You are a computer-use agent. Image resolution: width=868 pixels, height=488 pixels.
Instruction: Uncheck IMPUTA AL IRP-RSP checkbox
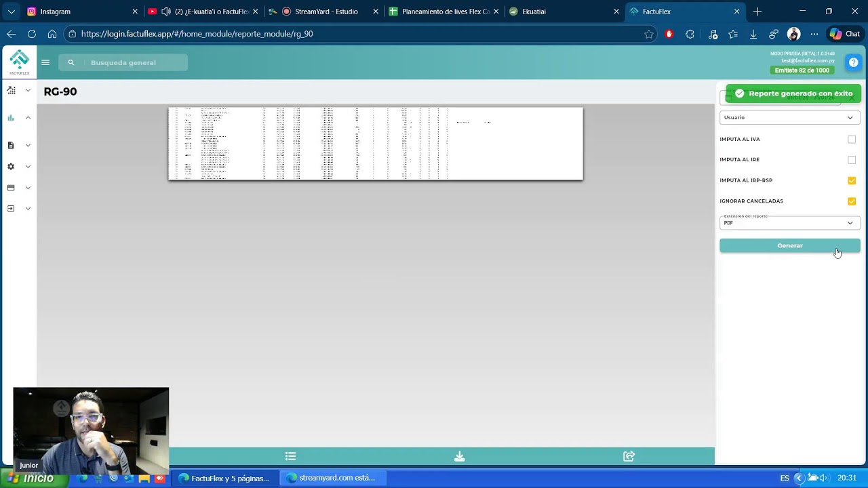(x=852, y=180)
